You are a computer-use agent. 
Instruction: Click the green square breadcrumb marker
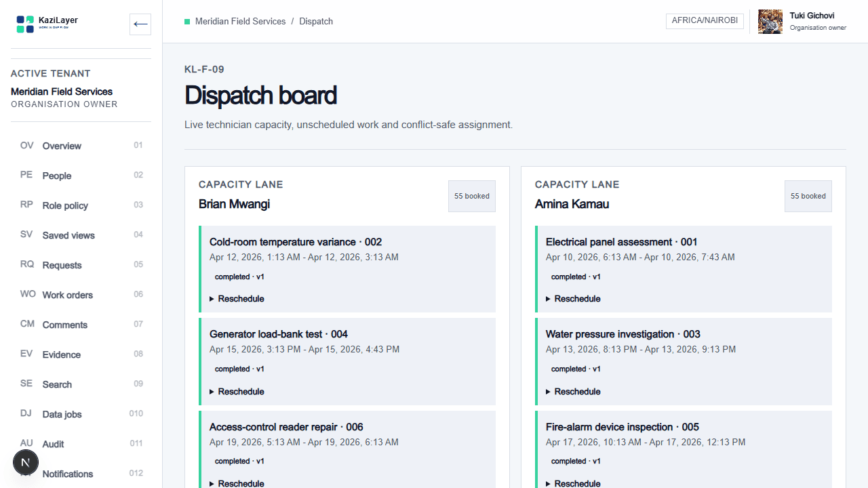(x=187, y=22)
